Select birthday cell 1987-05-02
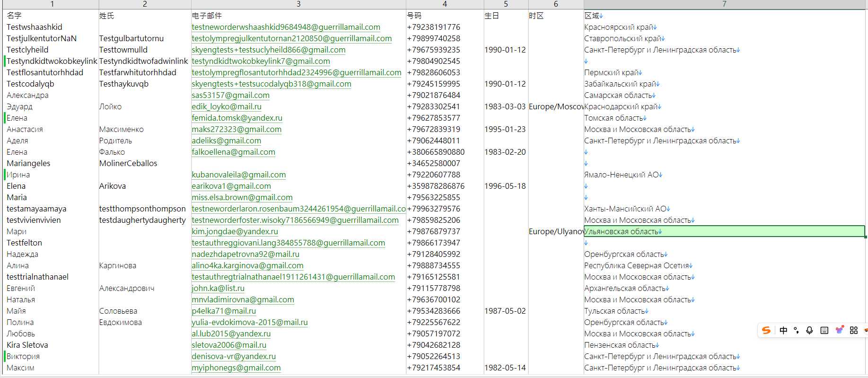 [x=505, y=311]
